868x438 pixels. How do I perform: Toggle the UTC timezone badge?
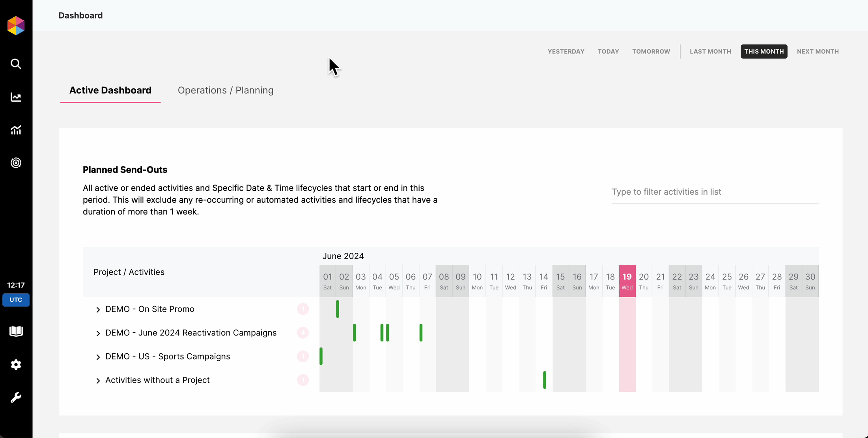tap(16, 300)
